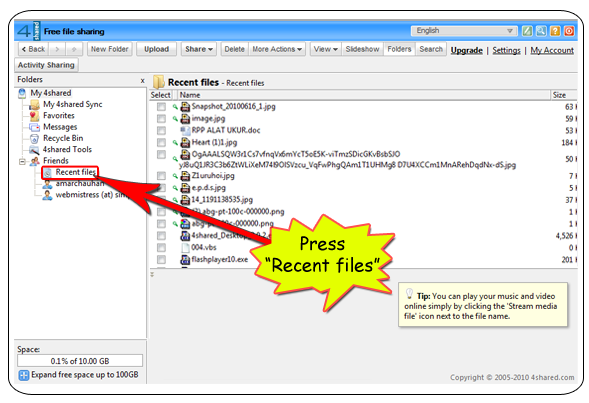Click the 4shared Tools icon
The image size is (589, 403).
tap(35, 150)
